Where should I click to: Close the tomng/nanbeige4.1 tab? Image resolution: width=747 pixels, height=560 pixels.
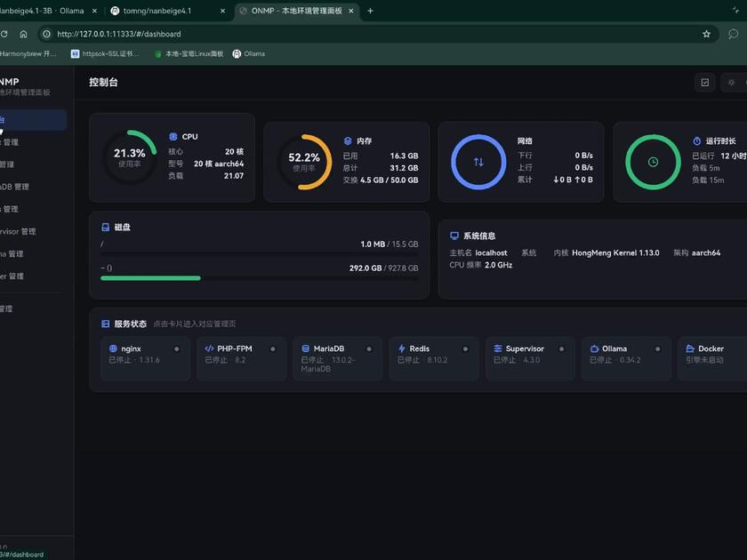point(222,11)
